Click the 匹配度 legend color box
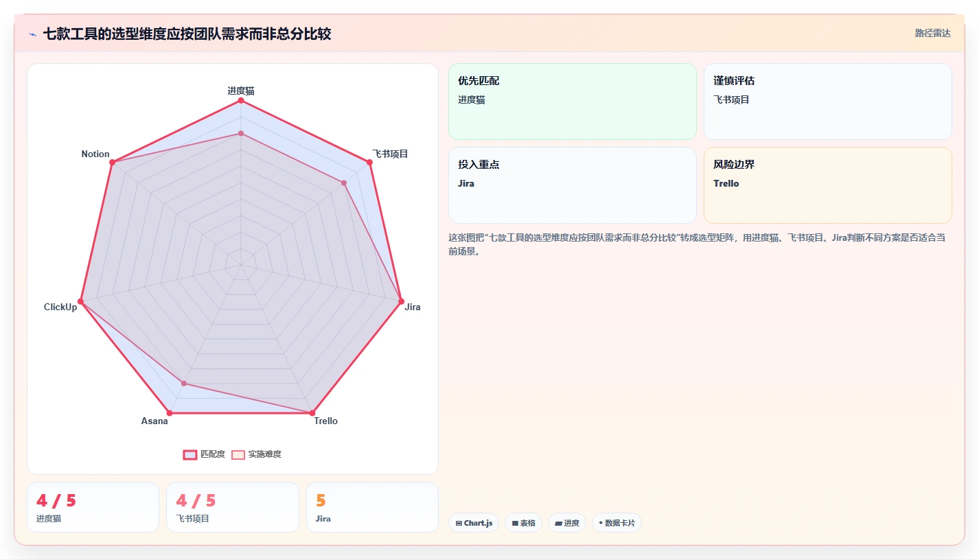 [189, 454]
